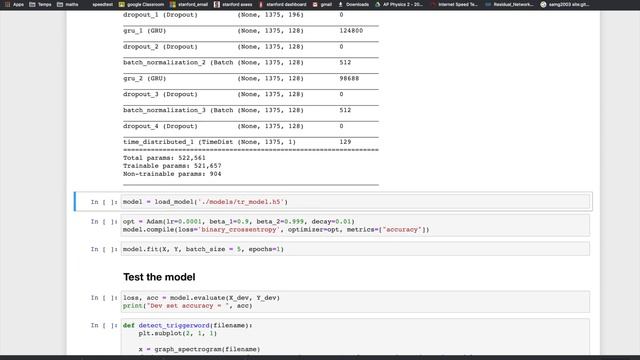Open the Internet Speed Test bookmark
The width and height of the screenshot is (640, 360).
point(454,4)
